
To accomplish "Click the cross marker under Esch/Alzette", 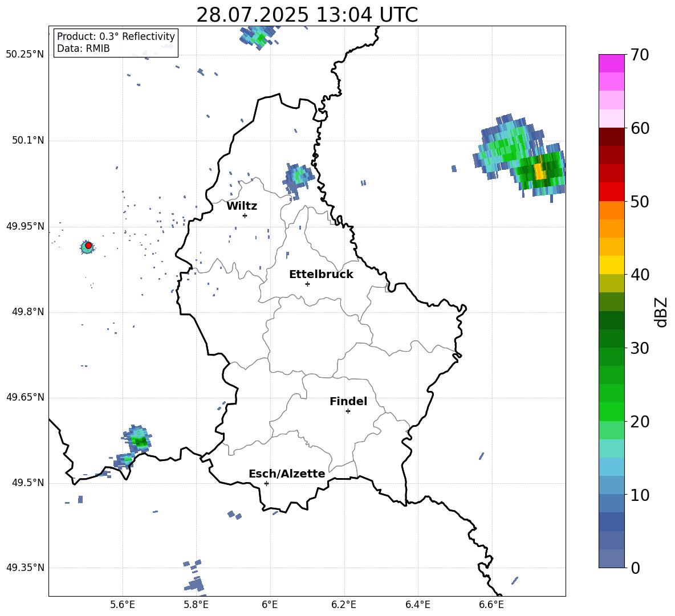I will pos(266,483).
